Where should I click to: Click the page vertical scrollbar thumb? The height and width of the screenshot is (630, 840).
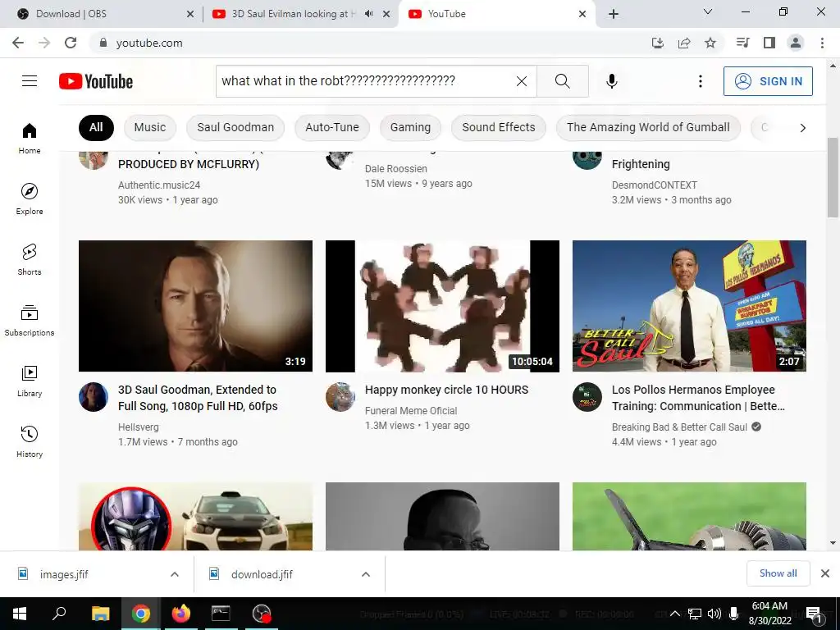[833, 177]
